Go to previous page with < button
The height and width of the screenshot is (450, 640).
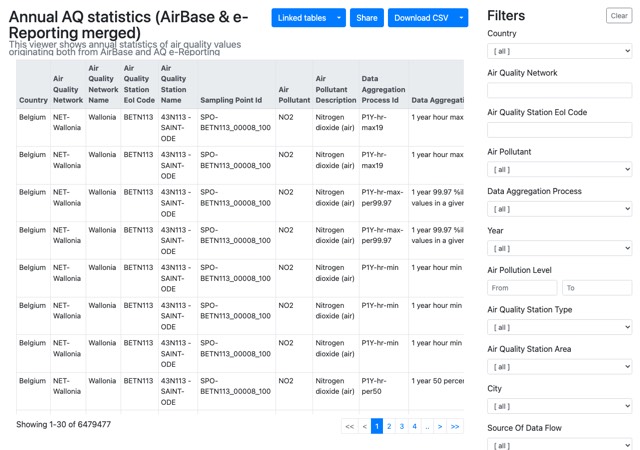[364, 426]
